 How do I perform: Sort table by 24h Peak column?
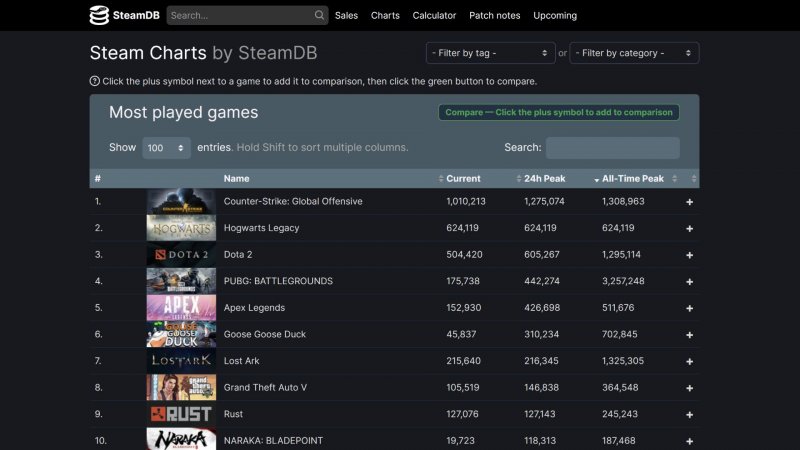(x=544, y=179)
